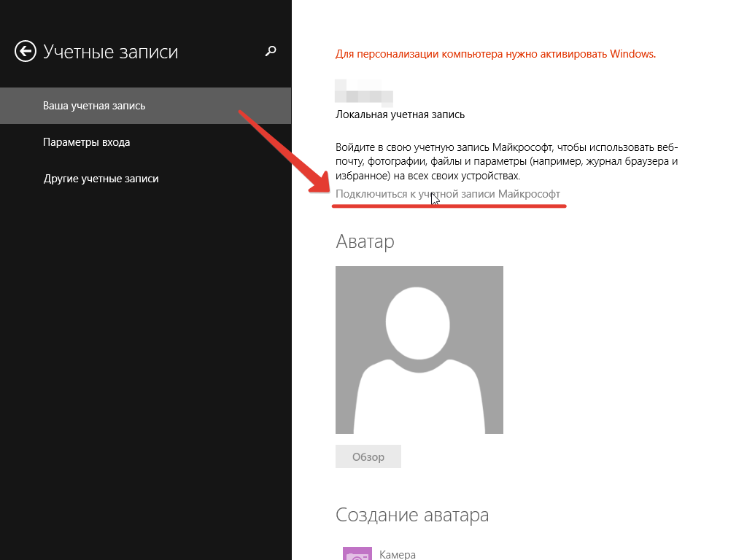Click the blurred account user name
The height and width of the screenshot is (560, 747).
[x=363, y=92]
